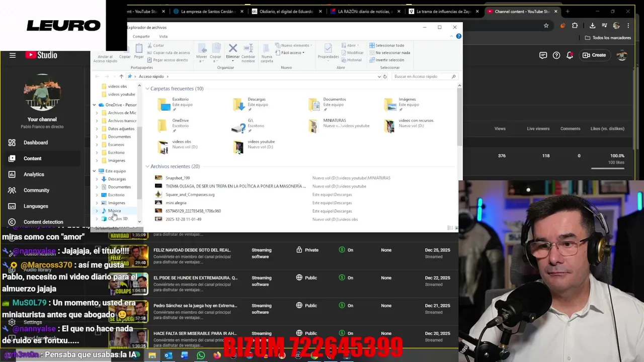Image resolution: width=644 pixels, height=362 pixels.
Task: Click the YouTube Studio feedback message icon
Action: click(x=543, y=55)
